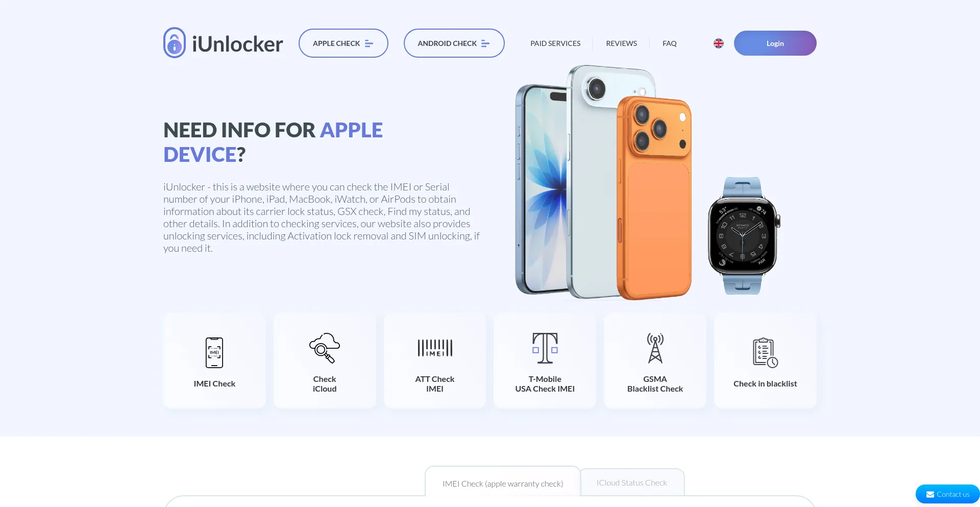Open the UK flag language selector
980x507 pixels.
coord(719,43)
